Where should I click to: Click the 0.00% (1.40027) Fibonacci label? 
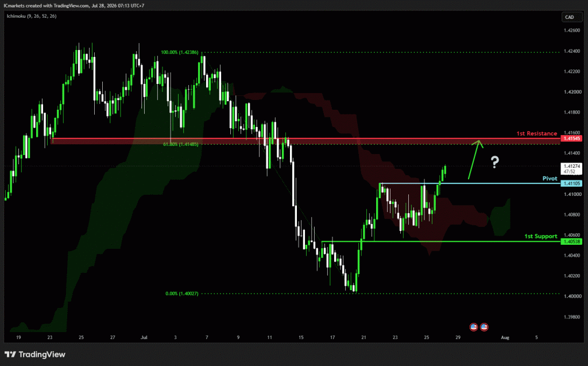point(182,294)
